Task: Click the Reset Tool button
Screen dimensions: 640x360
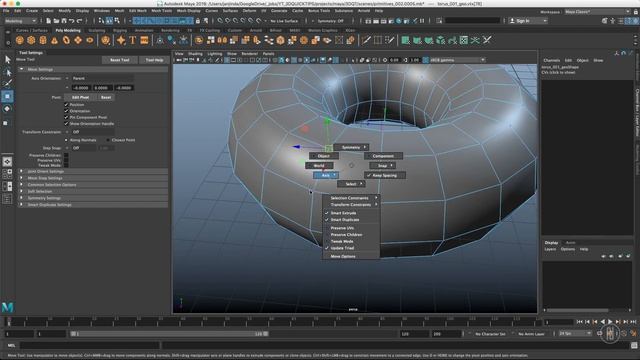Action: (x=120, y=60)
